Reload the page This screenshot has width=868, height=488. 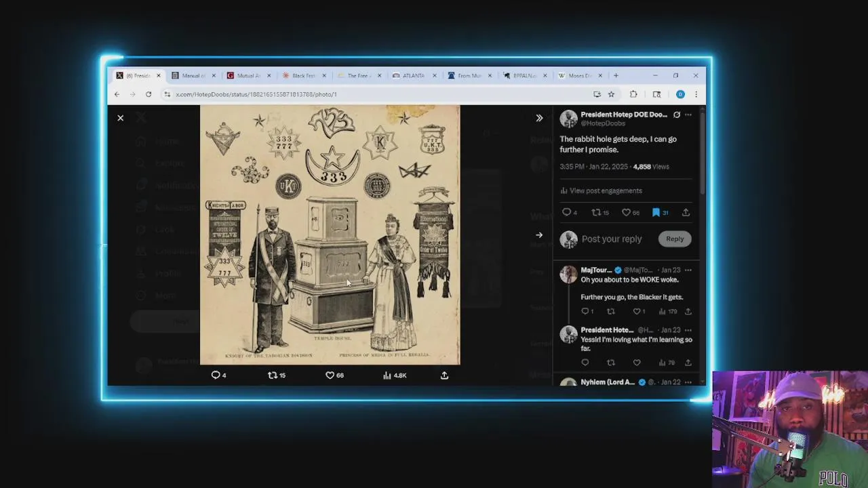click(x=149, y=94)
